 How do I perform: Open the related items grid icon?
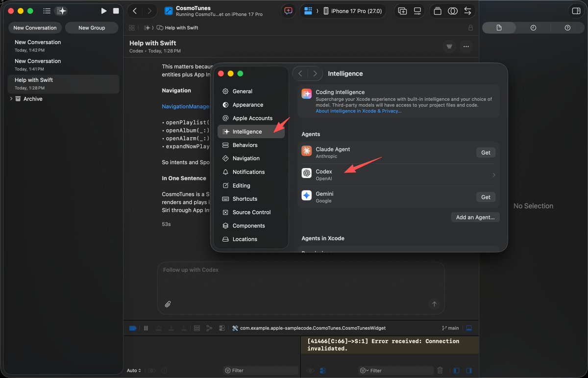132,28
